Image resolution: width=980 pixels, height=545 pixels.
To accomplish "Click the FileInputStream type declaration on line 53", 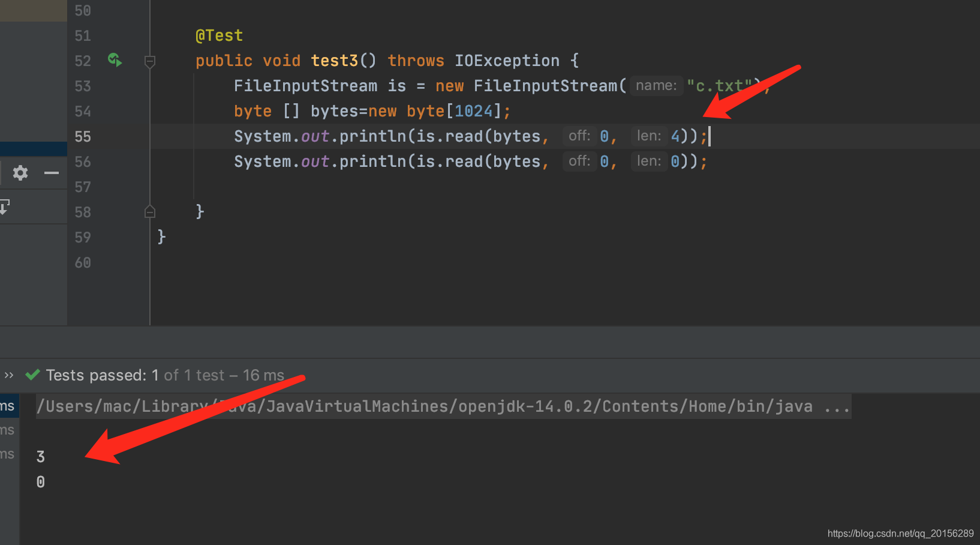I will click(x=305, y=86).
